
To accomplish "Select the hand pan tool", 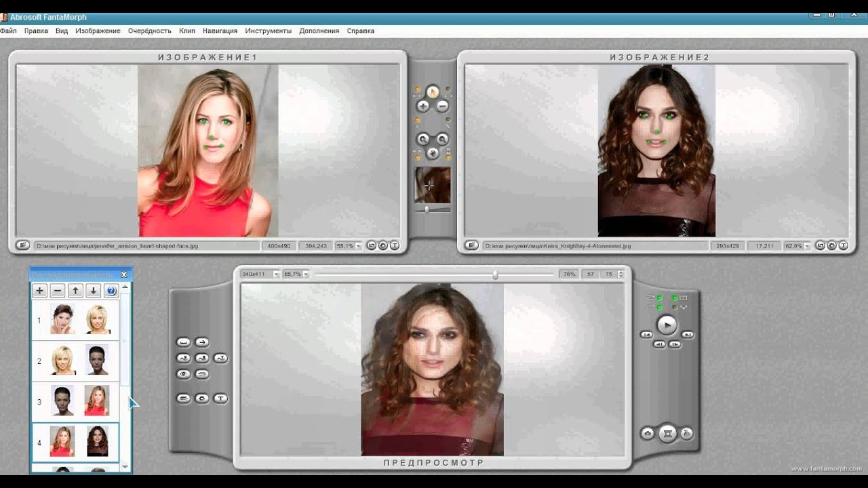I will point(433,153).
